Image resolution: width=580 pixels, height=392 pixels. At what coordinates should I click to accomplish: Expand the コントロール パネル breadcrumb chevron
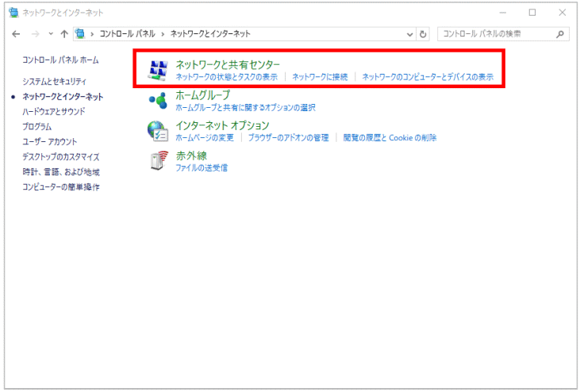point(163,34)
